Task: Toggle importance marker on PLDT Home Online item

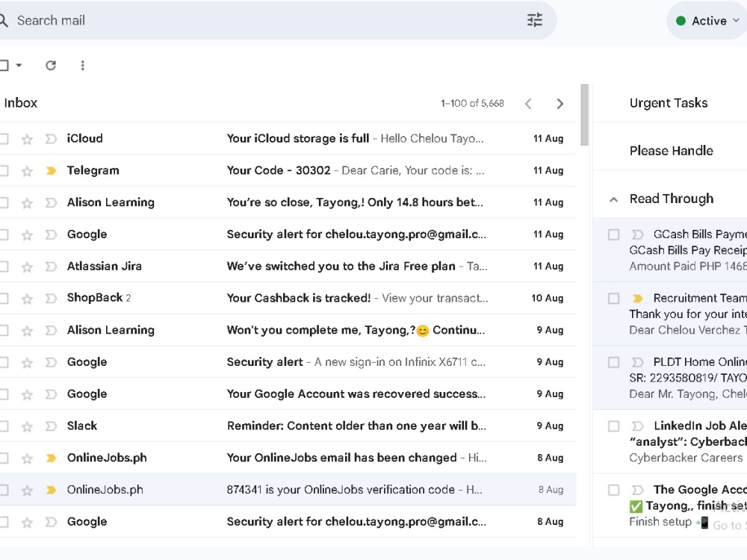Action: [637, 362]
